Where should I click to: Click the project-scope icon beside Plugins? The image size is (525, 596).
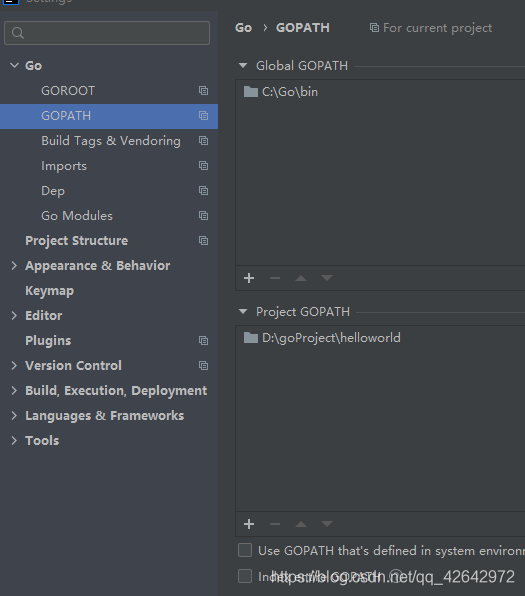[203, 341]
